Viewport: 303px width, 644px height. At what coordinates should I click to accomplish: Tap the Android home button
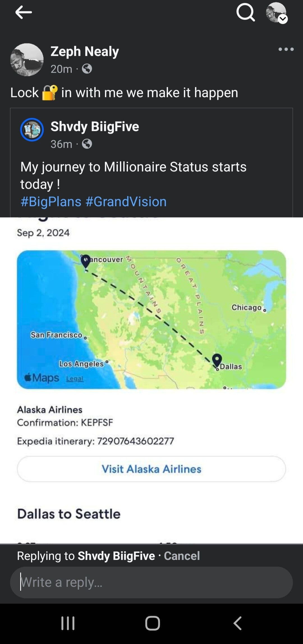[x=153, y=623]
